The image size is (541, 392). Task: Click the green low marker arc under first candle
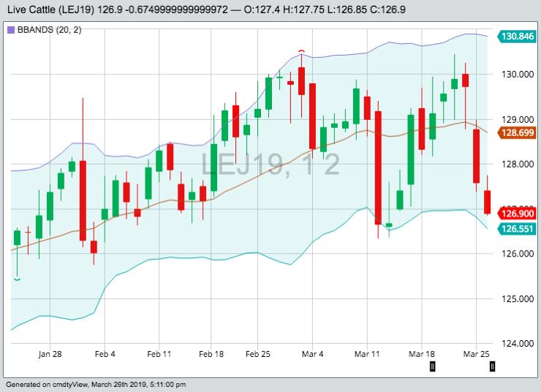(x=18, y=279)
